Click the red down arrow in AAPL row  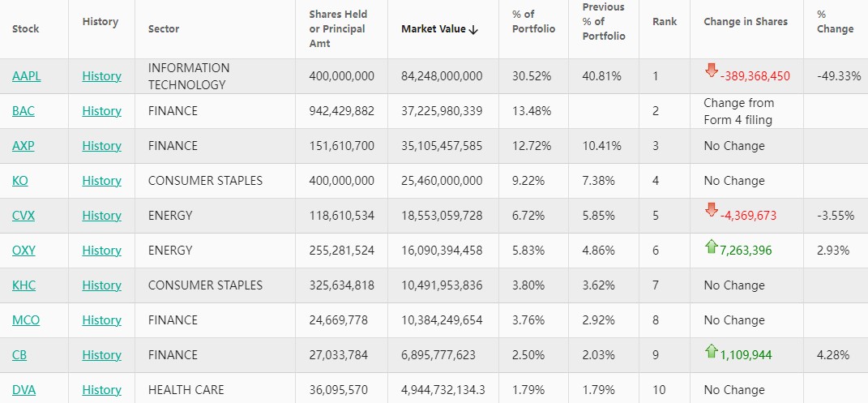pos(712,71)
